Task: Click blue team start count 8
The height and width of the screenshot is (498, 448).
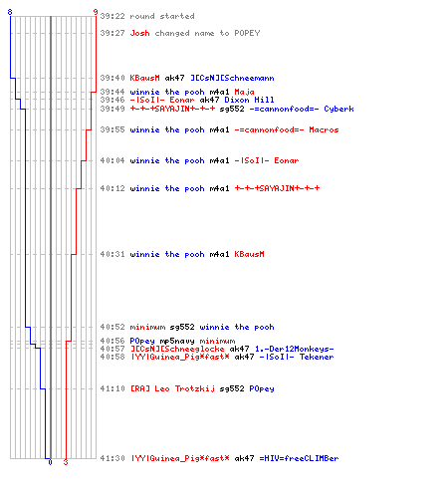Action: (x=10, y=12)
